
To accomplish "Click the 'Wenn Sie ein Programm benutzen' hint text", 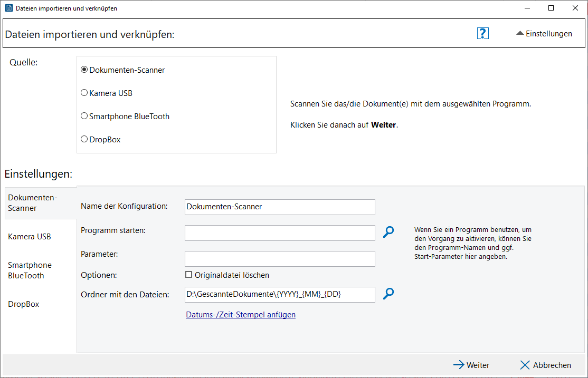I will 473,243.
